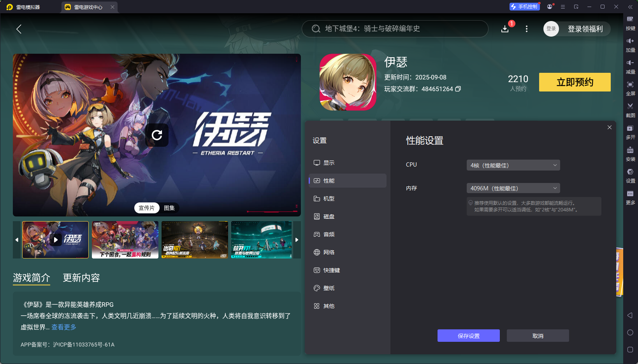Switch to the 雷电模拟器 tab
Image resolution: width=638 pixels, height=364 pixels.
tap(23, 7)
